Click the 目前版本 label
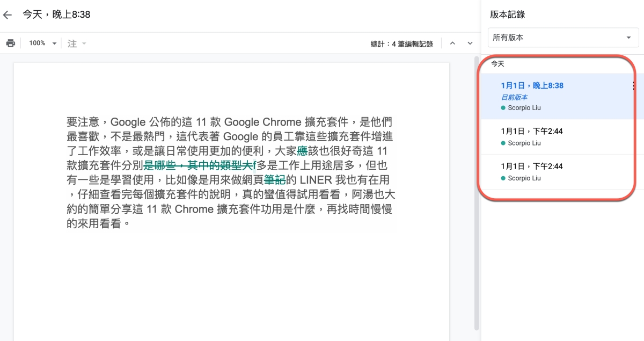The height and width of the screenshot is (341, 644). point(514,97)
